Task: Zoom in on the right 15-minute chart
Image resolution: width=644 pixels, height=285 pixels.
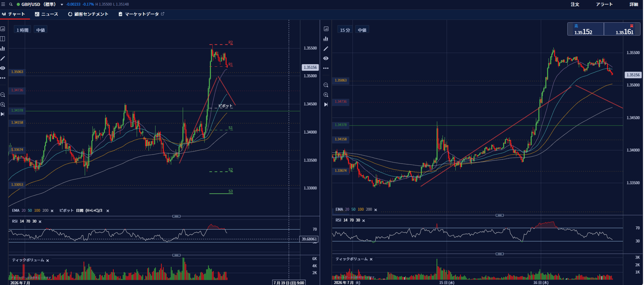Action: (326, 95)
